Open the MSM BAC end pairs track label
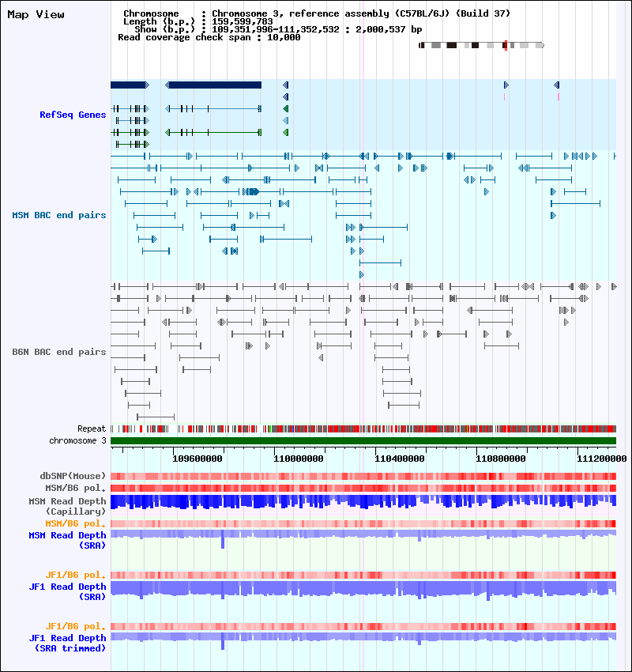 [x=59, y=215]
